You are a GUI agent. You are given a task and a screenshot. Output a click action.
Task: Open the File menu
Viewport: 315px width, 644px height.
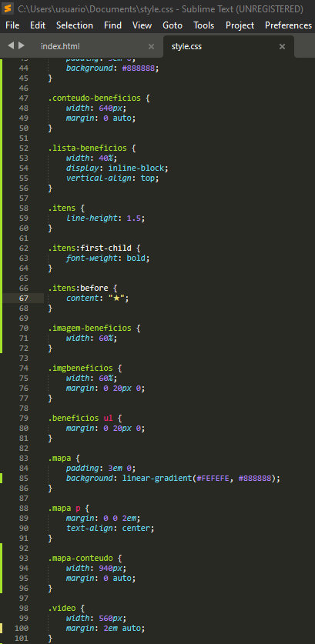(x=12, y=25)
